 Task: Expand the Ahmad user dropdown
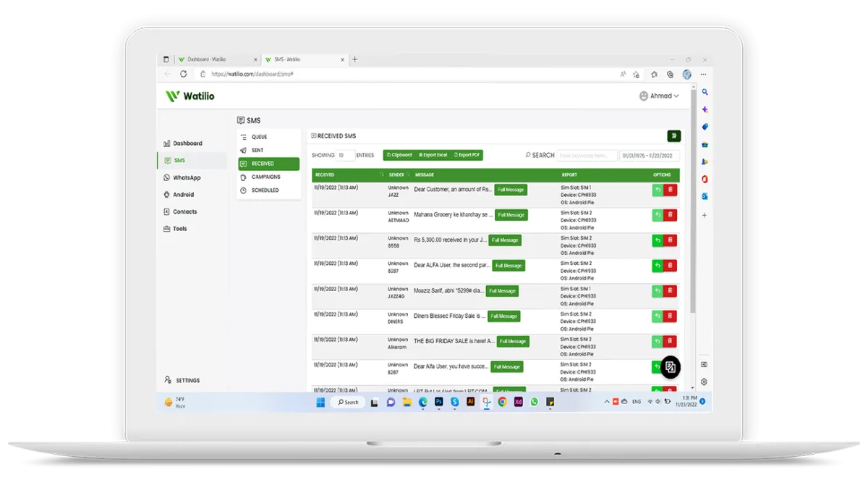pos(659,96)
